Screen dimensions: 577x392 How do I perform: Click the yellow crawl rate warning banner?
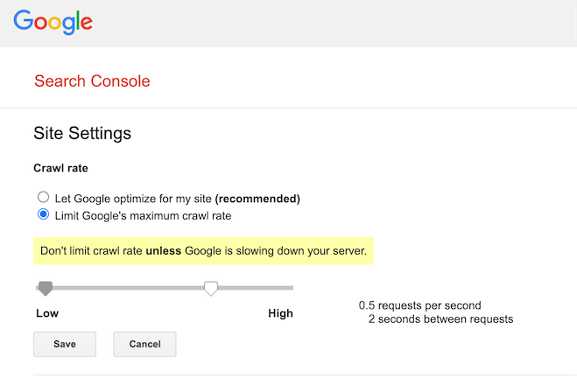pyautogui.click(x=203, y=251)
